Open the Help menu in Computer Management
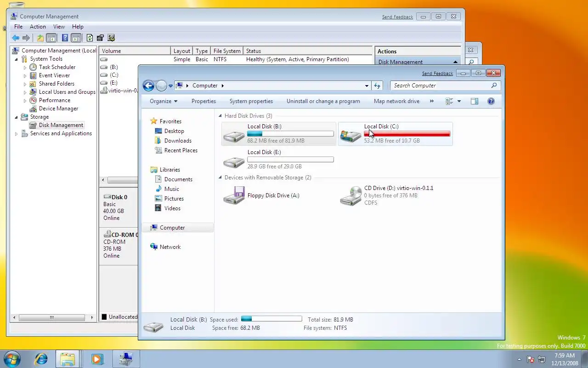This screenshot has width=588, height=368. tap(78, 27)
